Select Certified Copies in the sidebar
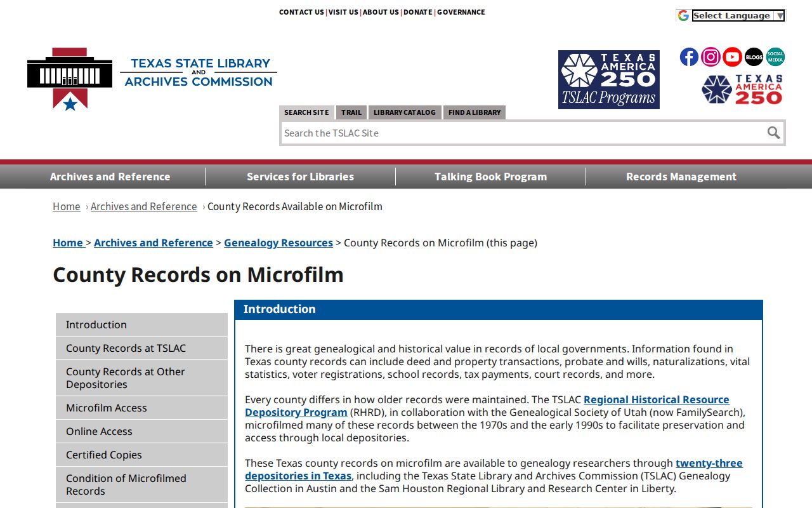Viewport: 812px width, 508px height. pyautogui.click(x=141, y=455)
